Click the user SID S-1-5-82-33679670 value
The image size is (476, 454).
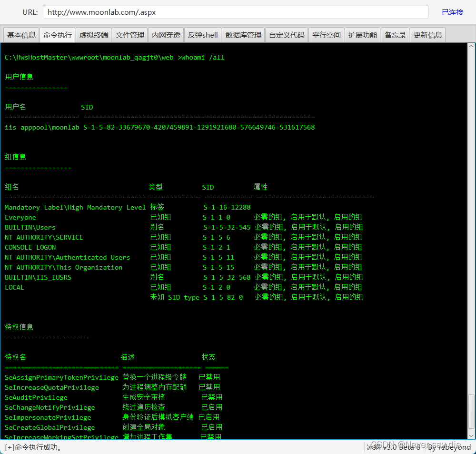199,127
